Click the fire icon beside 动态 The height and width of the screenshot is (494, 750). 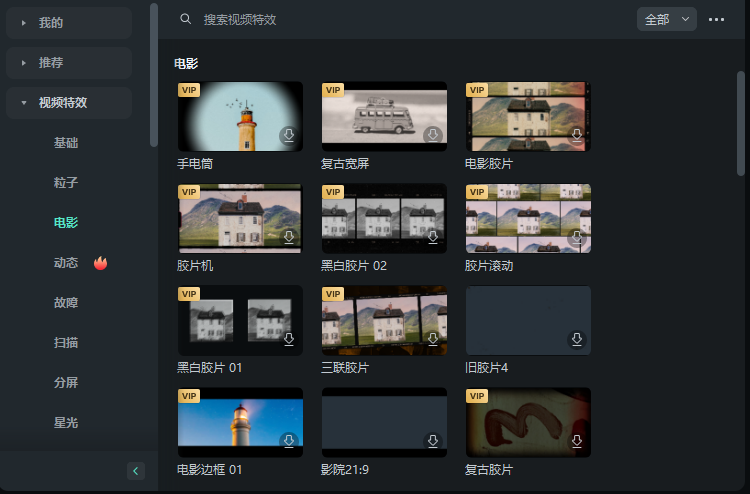click(100, 263)
